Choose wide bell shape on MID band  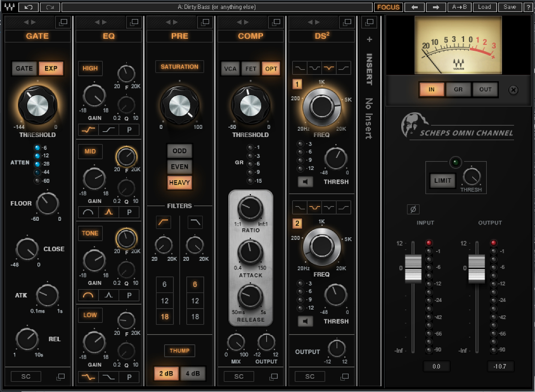(x=88, y=212)
